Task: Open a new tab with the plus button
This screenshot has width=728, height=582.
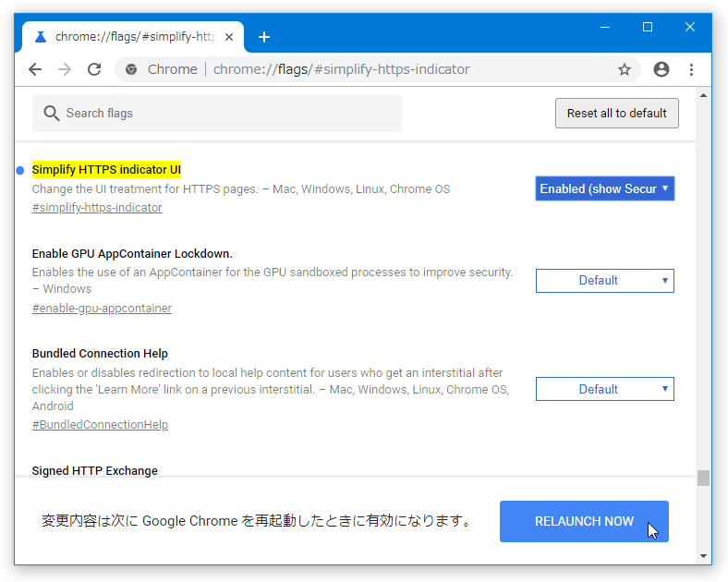Action: pos(264,37)
